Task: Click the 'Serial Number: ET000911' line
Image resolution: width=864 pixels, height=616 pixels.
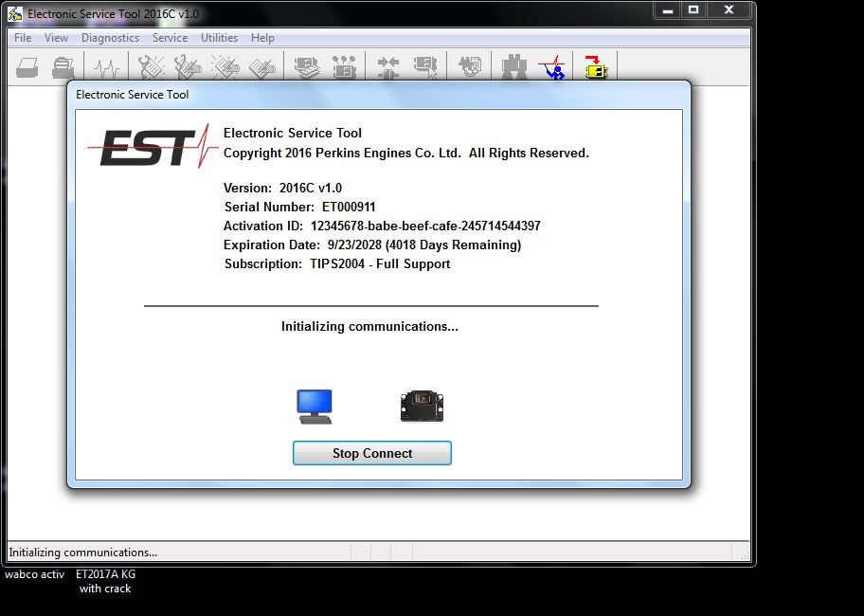Action: (299, 207)
